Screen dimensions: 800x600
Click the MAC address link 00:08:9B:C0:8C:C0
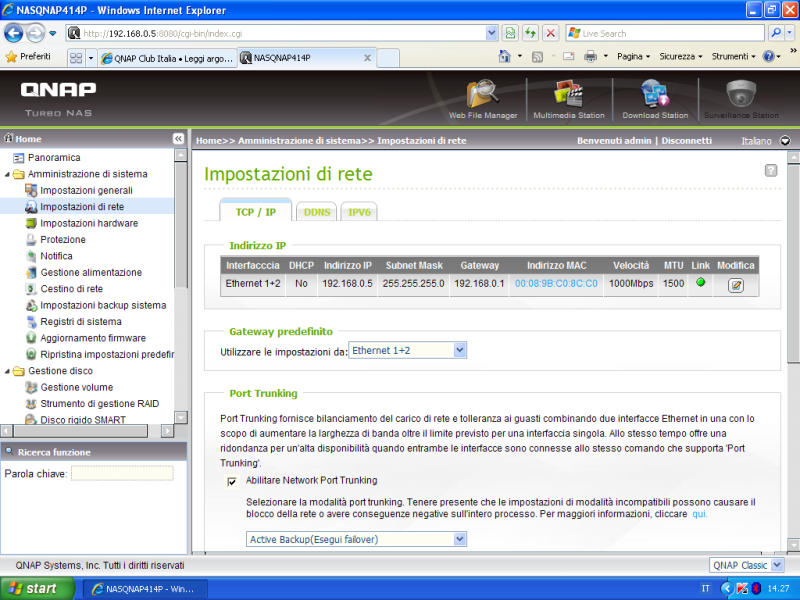556,284
